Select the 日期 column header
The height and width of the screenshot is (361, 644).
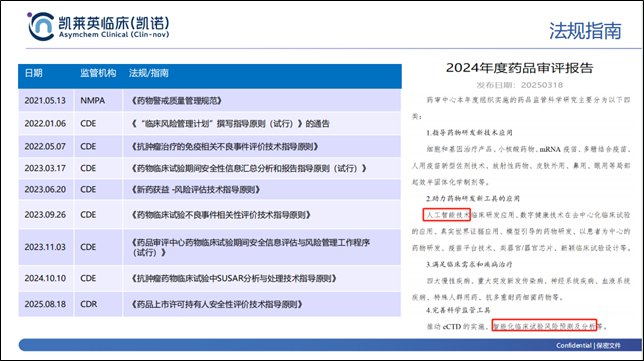pyautogui.click(x=33, y=73)
